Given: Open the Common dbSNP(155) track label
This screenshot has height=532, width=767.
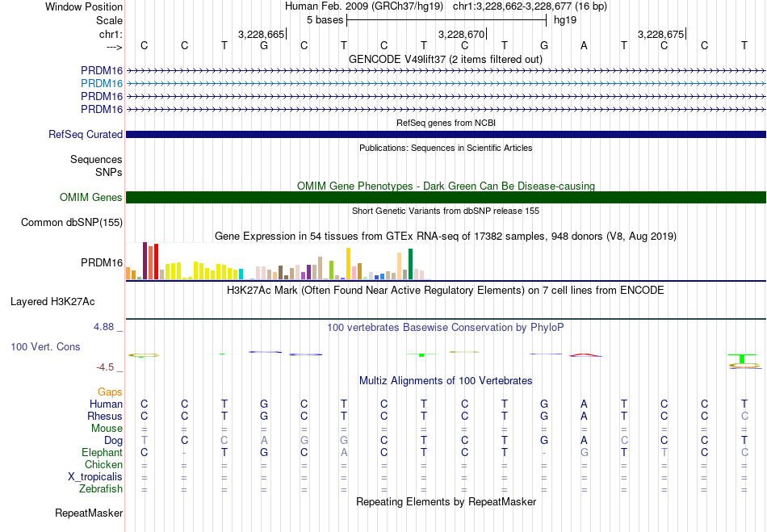Looking at the screenshot, I should tap(72, 223).
